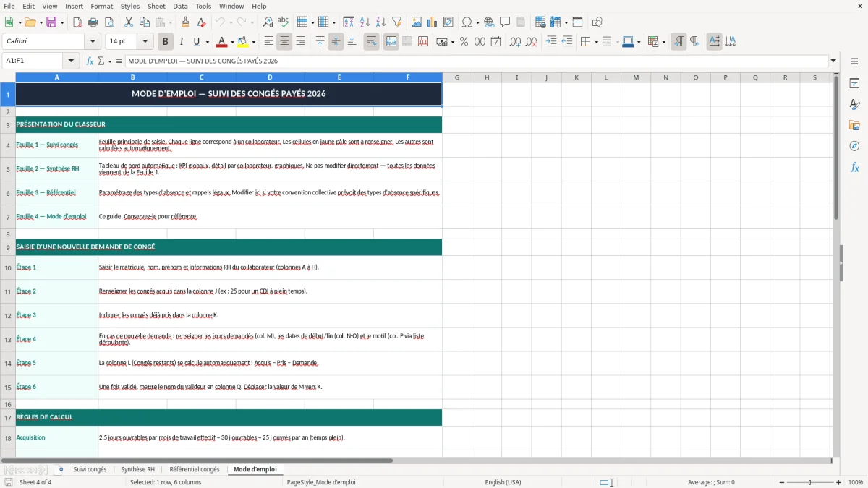Apply yellow Background Color swatch

tap(243, 42)
